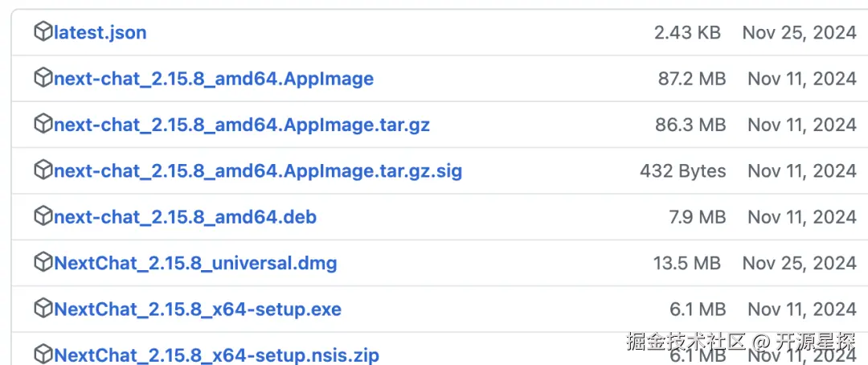
Task: Download the AppImage.tar.gz.sig signature file
Action: 258,170
